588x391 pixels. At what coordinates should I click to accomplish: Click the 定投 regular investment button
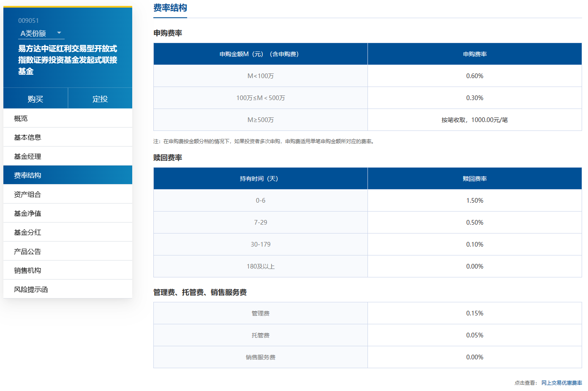(100, 98)
